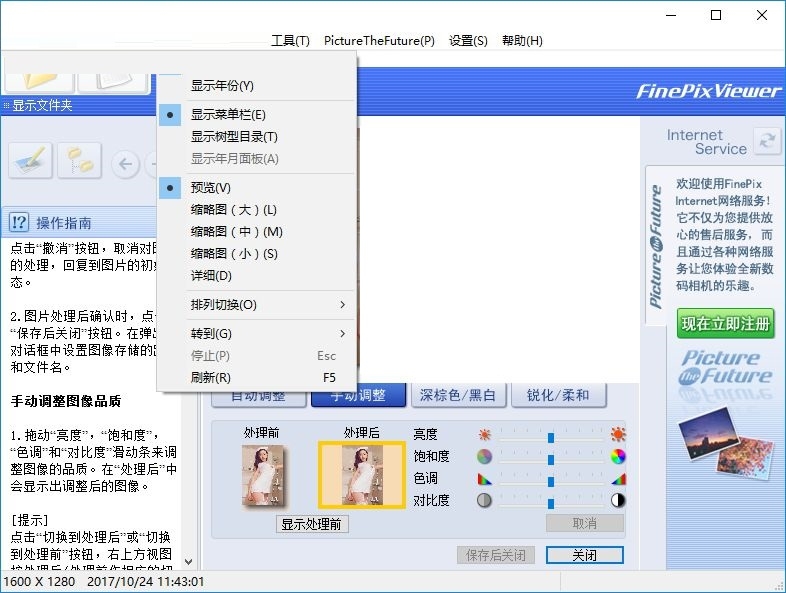Click the 对比度 contrast slider handle
Image resolution: width=786 pixels, height=593 pixels.
551,503
